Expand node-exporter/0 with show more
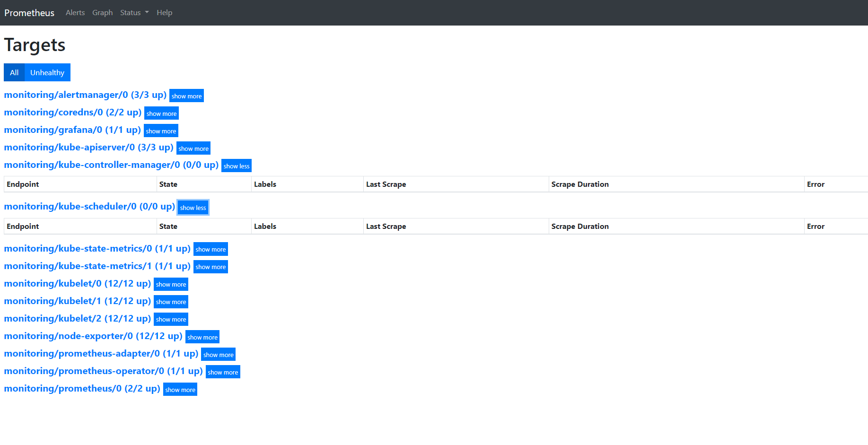868x445 pixels. pyautogui.click(x=202, y=337)
